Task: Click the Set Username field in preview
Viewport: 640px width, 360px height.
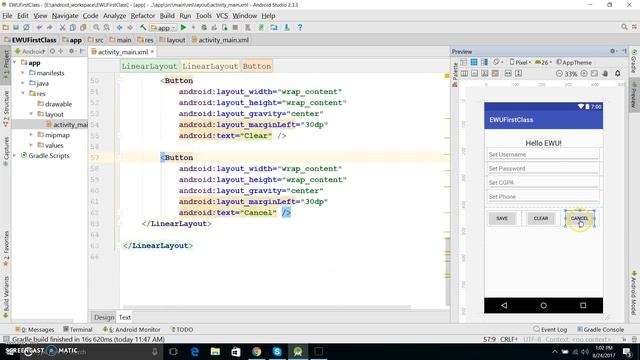Action: click(x=543, y=154)
